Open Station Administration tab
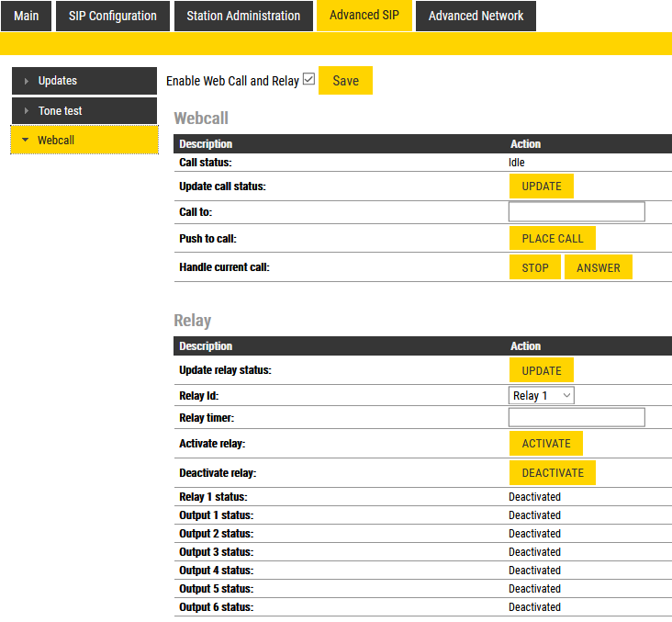The image size is (672, 622). [243, 16]
